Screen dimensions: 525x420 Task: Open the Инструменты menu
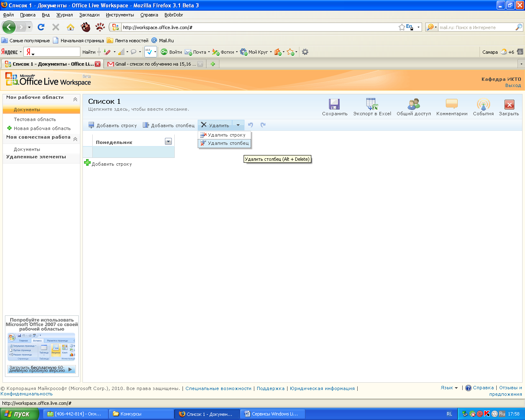pyautogui.click(x=120, y=15)
